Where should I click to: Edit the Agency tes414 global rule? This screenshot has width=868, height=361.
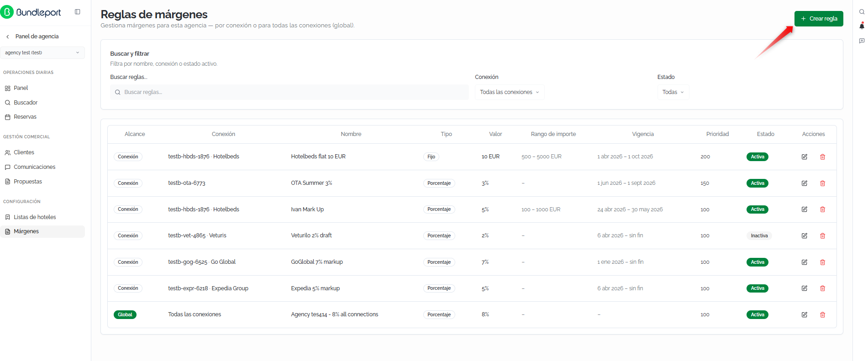[x=805, y=314]
